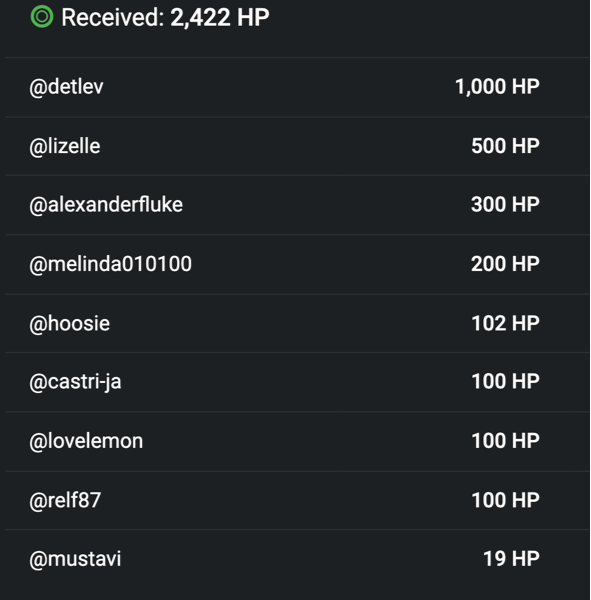Image resolution: width=591 pixels, height=600 pixels.
Task: Click the Received: 2,422 HP heading
Action: pyautogui.click(x=165, y=17)
